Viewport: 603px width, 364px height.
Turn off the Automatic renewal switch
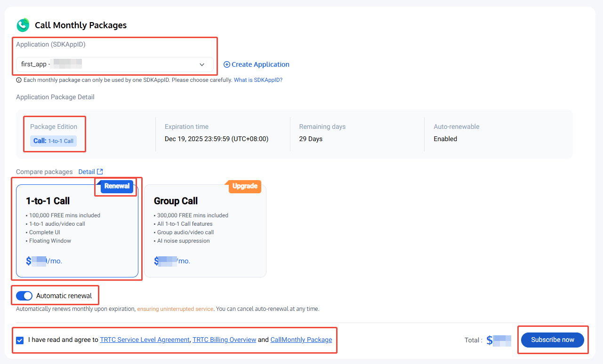(24, 296)
